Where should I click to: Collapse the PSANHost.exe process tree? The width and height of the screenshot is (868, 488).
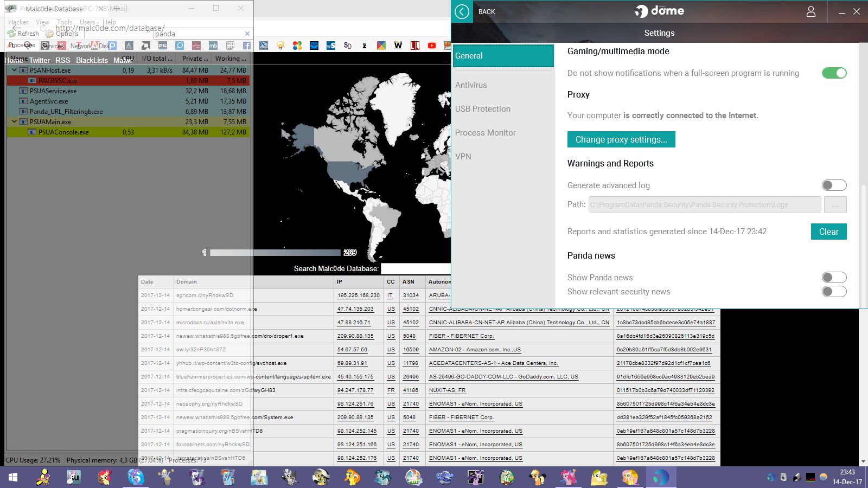15,70
